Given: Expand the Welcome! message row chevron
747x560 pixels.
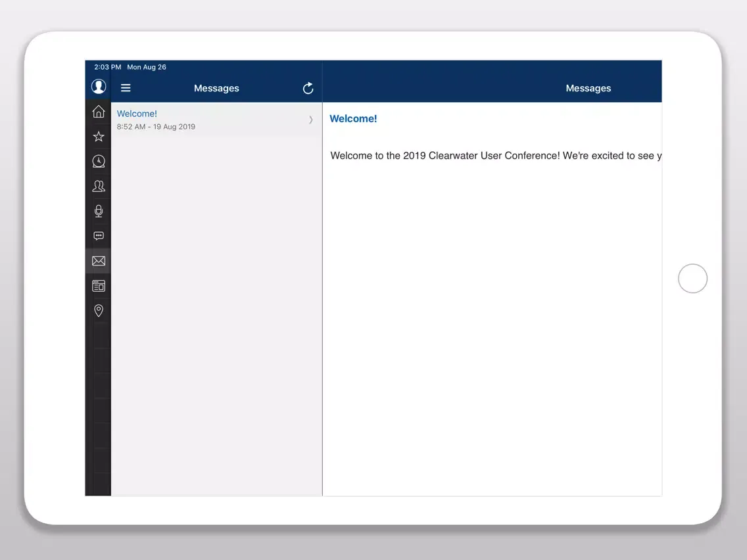Looking at the screenshot, I should 310,120.
